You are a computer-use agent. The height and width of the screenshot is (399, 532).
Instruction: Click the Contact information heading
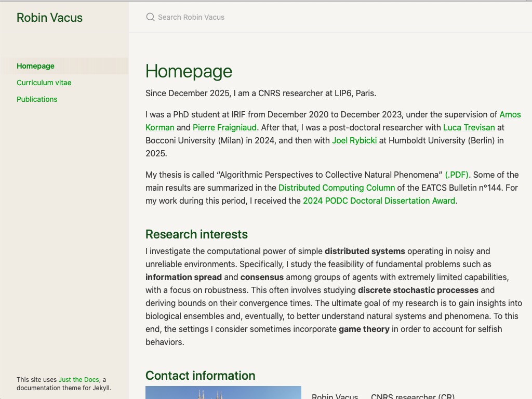pyautogui.click(x=200, y=376)
